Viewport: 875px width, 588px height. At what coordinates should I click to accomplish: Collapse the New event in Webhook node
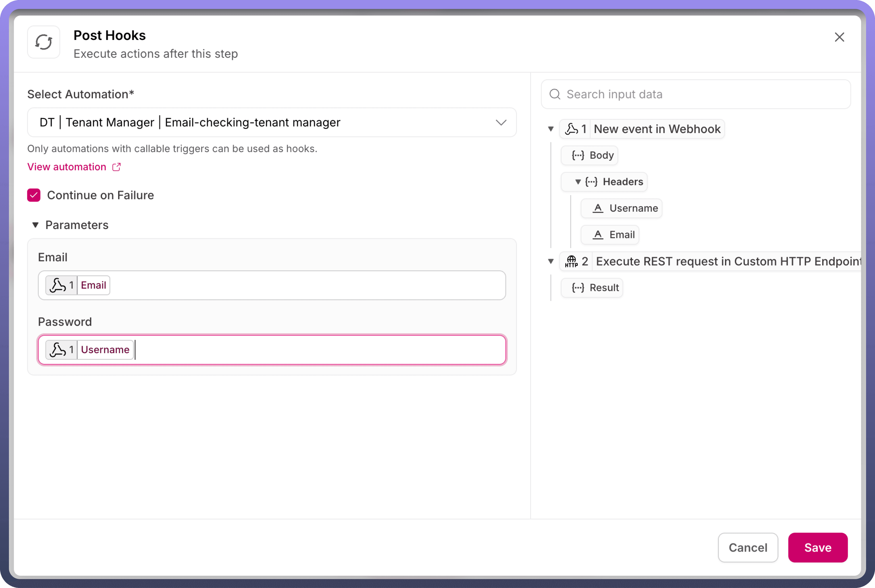pyautogui.click(x=551, y=129)
